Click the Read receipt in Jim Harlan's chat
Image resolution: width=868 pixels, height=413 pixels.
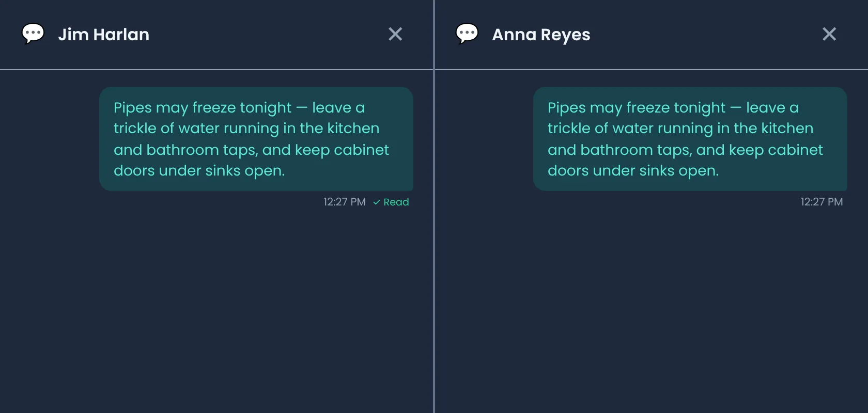(391, 202)
